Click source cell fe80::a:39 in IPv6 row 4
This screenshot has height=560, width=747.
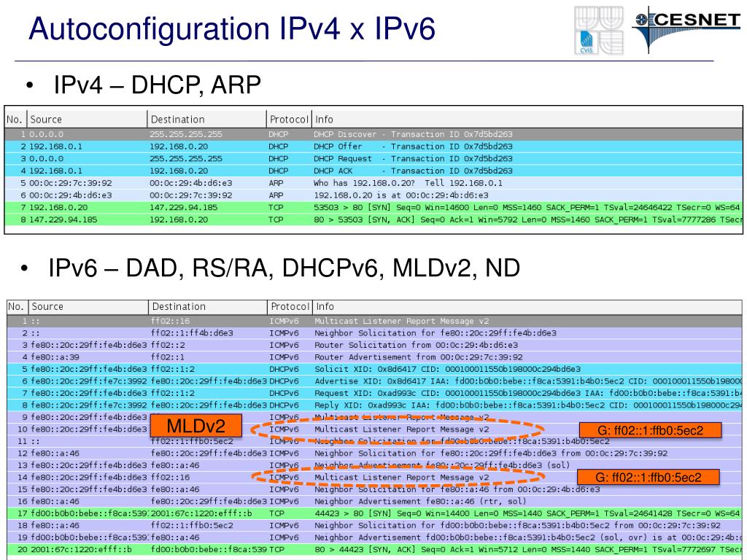[55, 357]
